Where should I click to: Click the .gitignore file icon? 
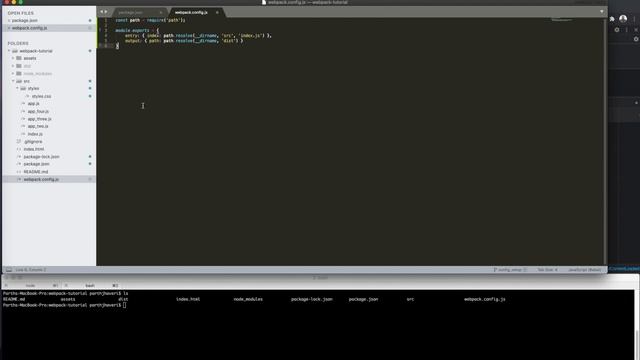click(x=19, y=142)
